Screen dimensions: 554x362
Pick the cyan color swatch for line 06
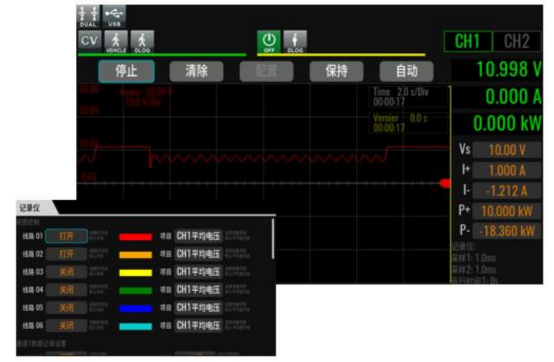tap(136, 326)
